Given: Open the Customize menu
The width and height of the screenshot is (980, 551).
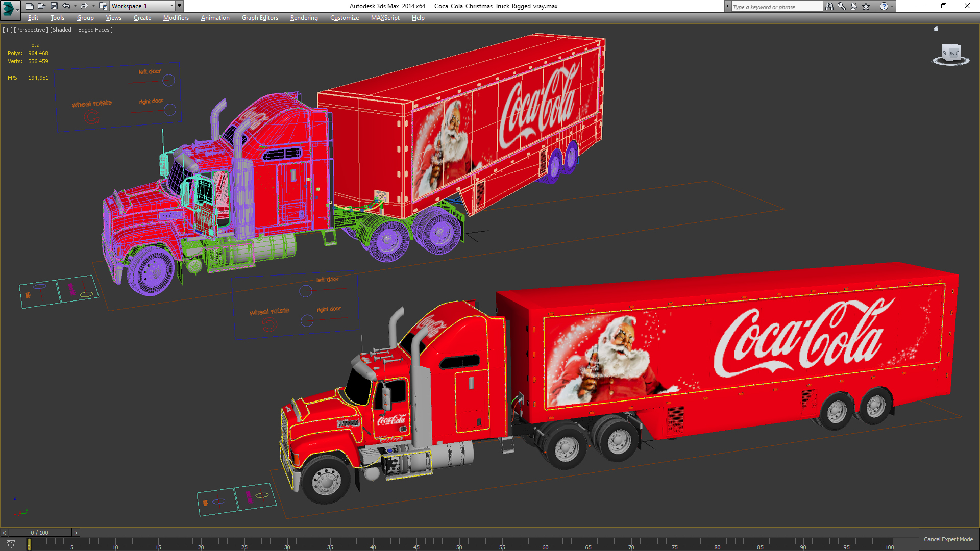Looking at the screenshot, I should (x=345, y=18).
